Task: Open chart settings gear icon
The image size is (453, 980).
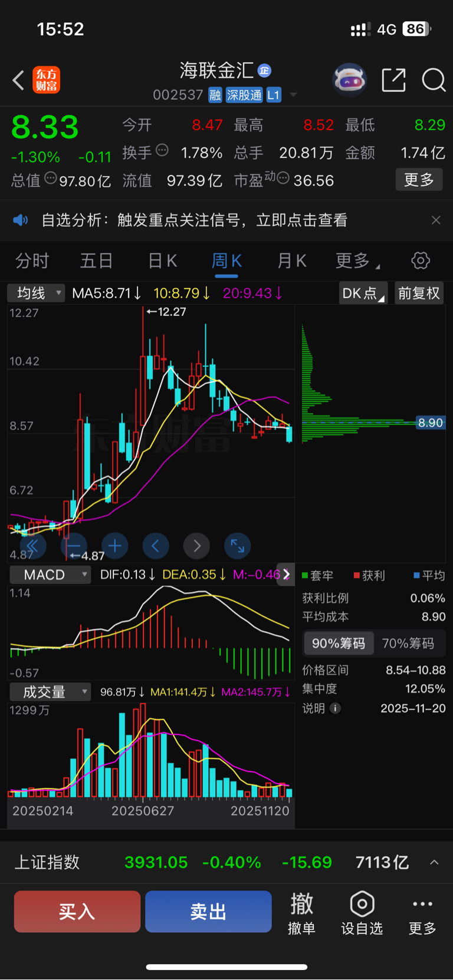Action: pos(421,260)
